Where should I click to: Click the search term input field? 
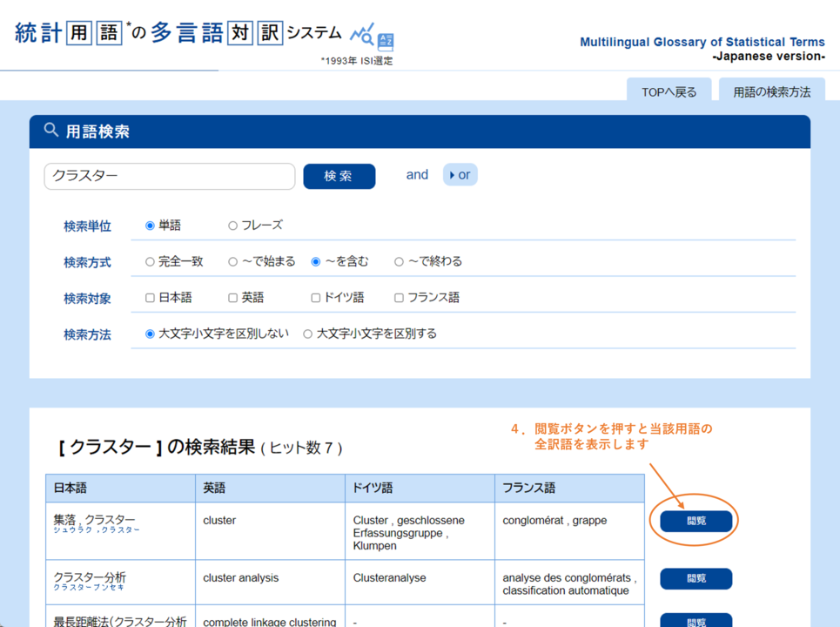(170, 176)
